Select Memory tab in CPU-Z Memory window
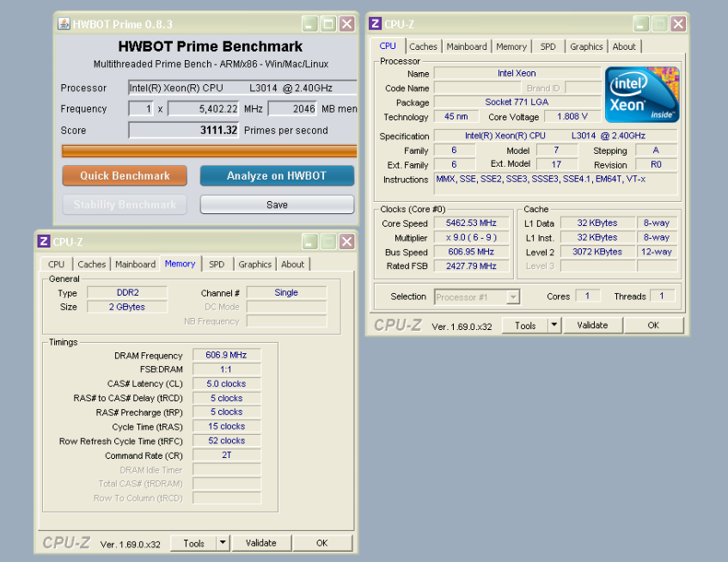This screenshot has height=562, width=728. pos(180,263)
